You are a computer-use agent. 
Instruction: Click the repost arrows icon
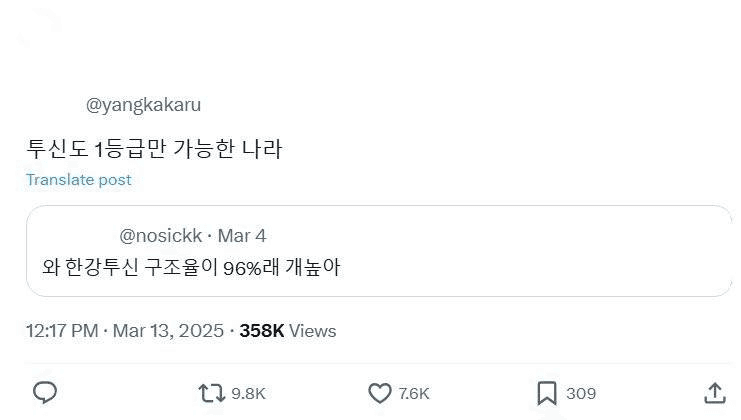coord(211,393)
